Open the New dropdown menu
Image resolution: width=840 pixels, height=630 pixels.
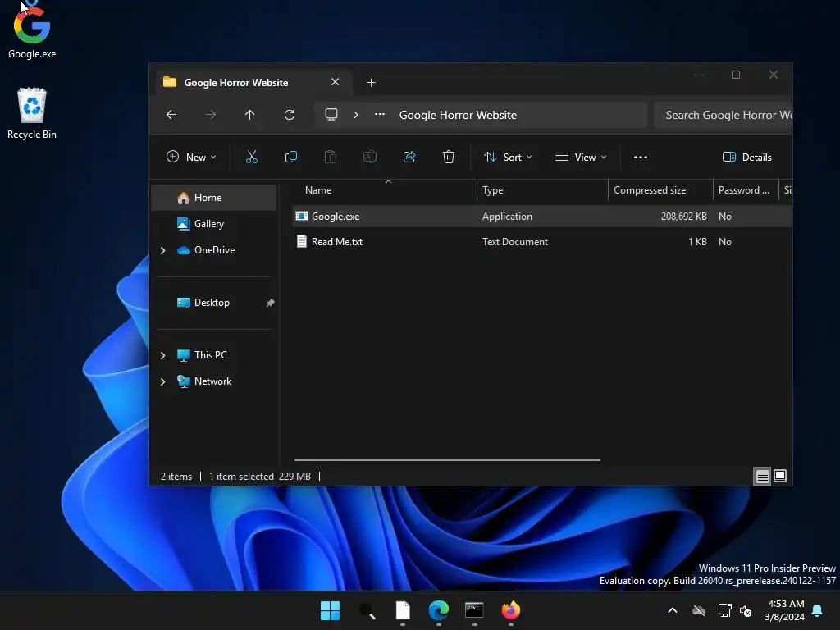click(191, 157)
